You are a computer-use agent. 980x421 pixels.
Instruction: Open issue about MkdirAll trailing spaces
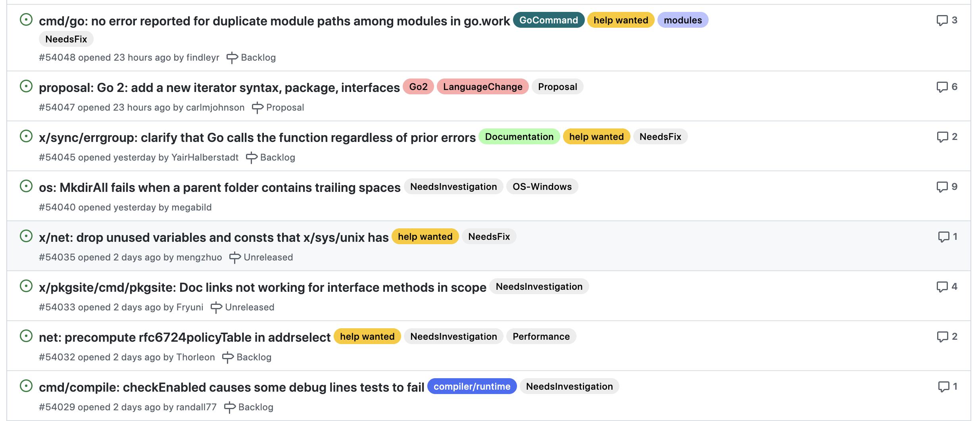[x=219, y=188]
